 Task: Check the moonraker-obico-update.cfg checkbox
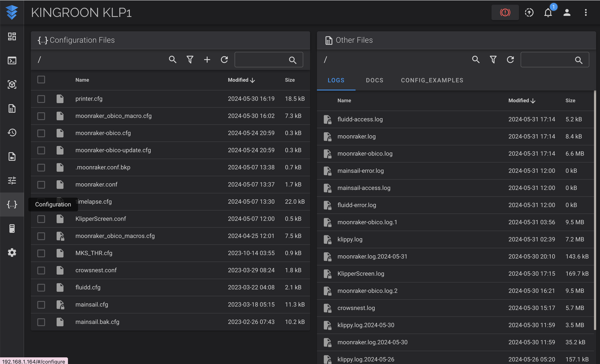click(x=41, y=150)
